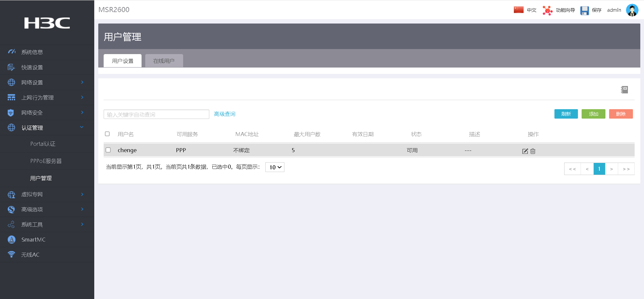The width and height of the screenshot is (644, 299).
Task: Click the PPP service cell
Action: 181,150
